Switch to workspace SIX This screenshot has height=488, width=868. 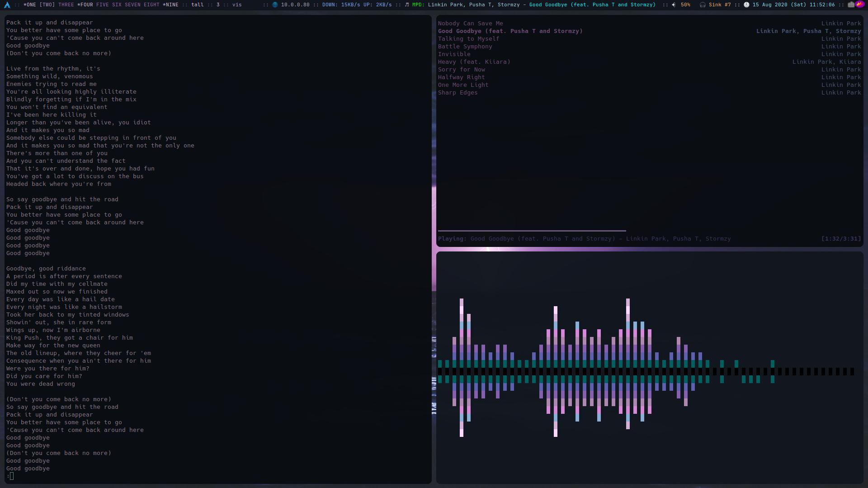coord(117,5)
